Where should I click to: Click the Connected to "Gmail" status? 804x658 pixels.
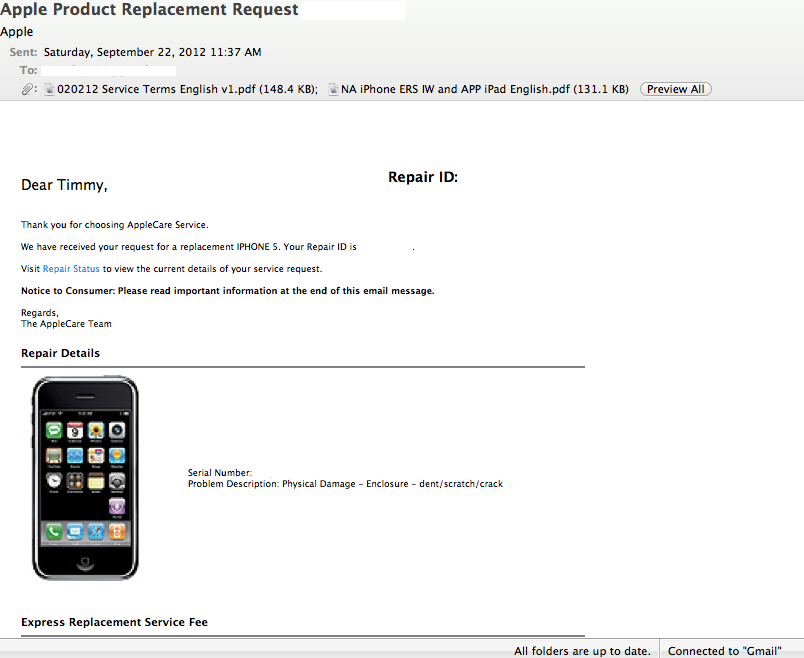click(x=725, y=651)
